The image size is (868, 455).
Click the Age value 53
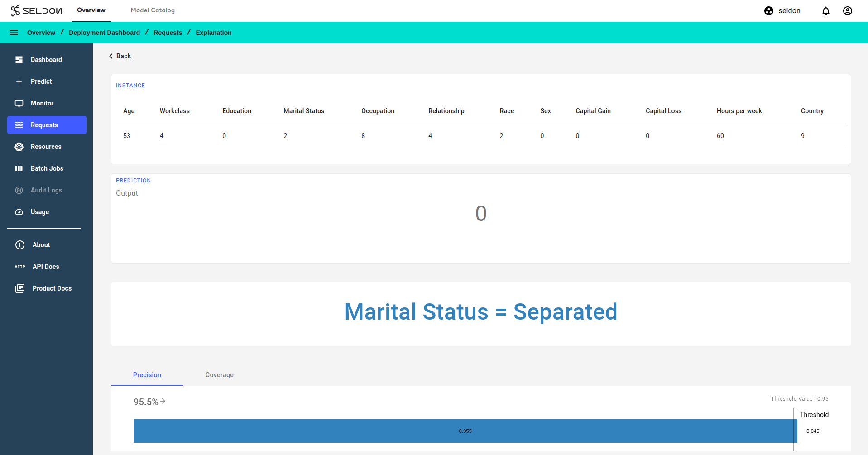(x=127, y=136)
